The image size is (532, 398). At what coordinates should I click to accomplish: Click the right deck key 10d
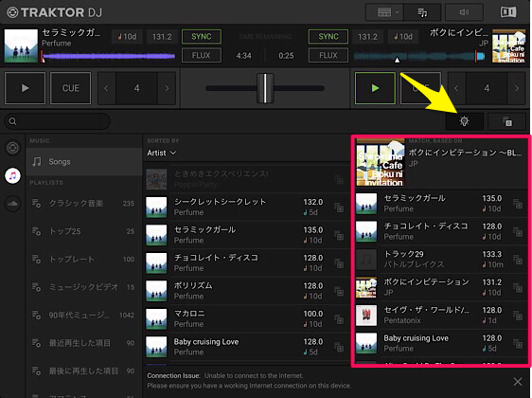click(403, 37)
